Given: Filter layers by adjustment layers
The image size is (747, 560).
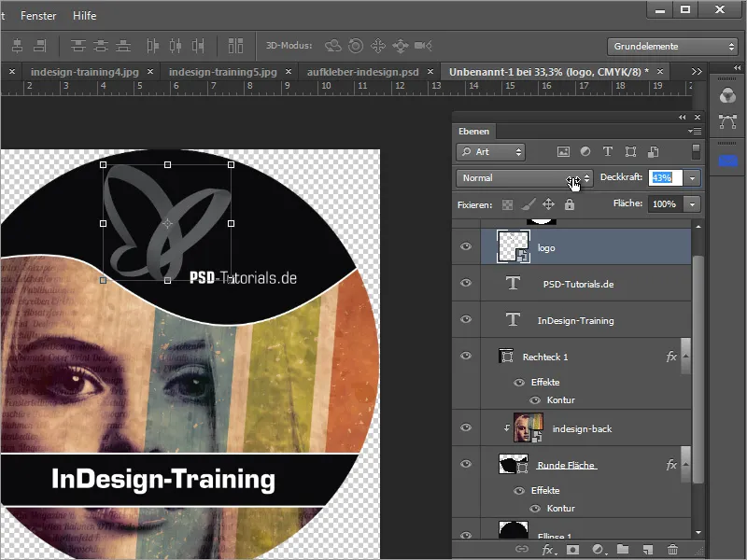Looking at the screenshot, I should pos(585,152).
